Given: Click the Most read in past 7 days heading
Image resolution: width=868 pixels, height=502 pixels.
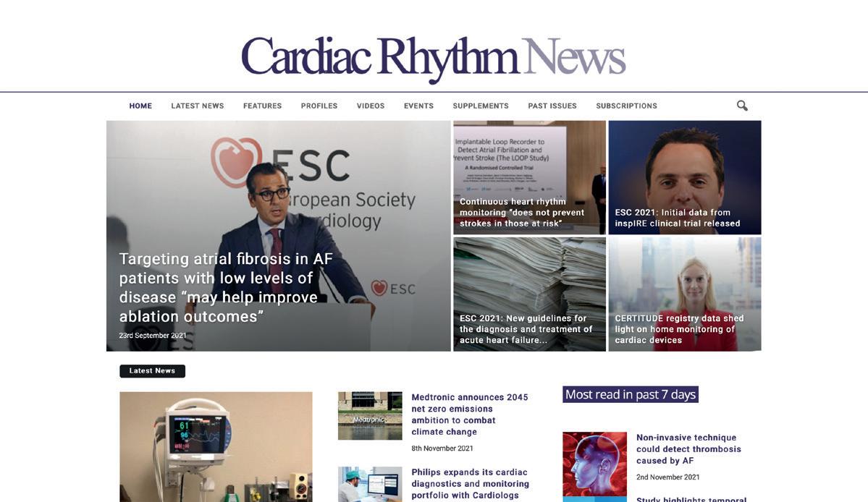Looking at the screenshot, I should tap(631, 394).
